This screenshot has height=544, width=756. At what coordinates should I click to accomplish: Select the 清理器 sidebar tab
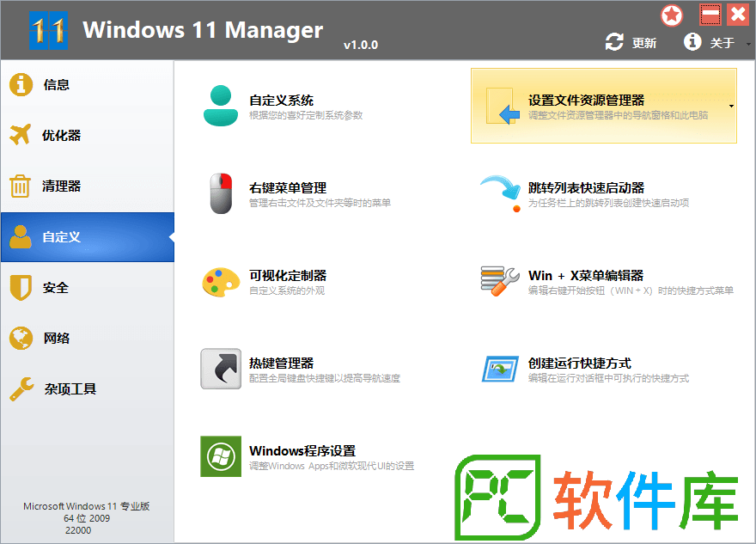[x=88, y=186]
